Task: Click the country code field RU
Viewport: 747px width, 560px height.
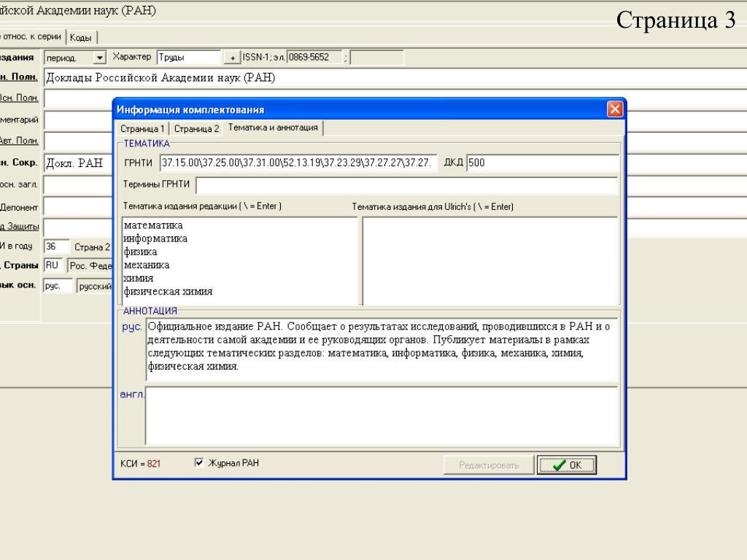Action: 53,265
